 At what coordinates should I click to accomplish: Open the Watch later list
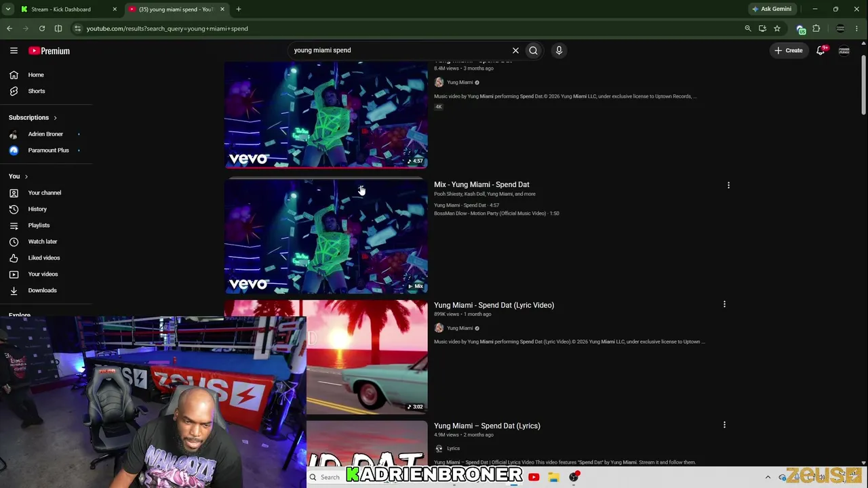(x=43, y=241)
